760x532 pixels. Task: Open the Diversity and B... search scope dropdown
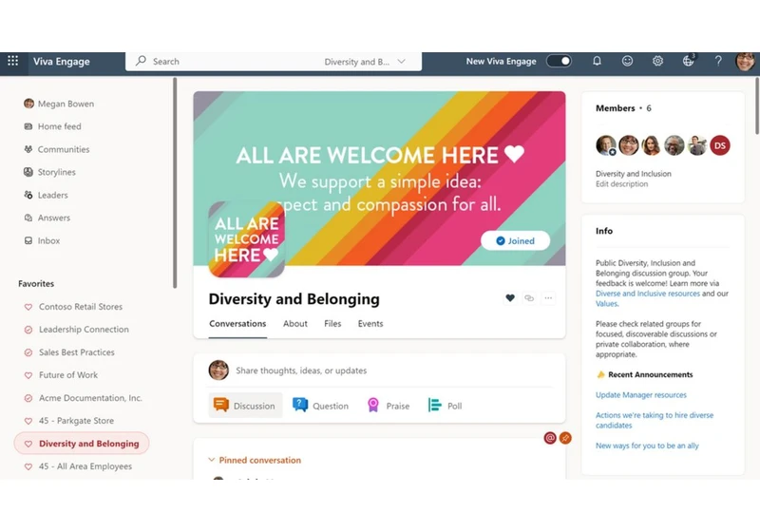point(365,62)
